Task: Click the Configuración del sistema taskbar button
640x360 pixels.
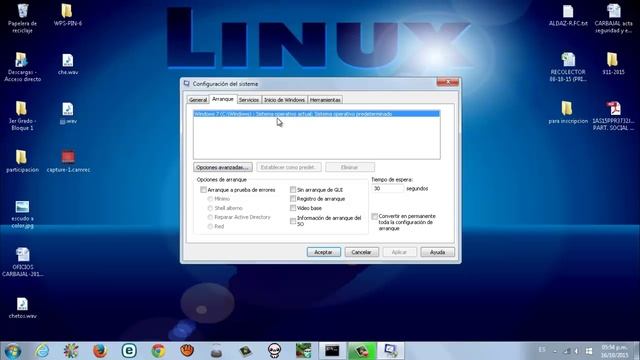Action: click(x=391, y=351)
